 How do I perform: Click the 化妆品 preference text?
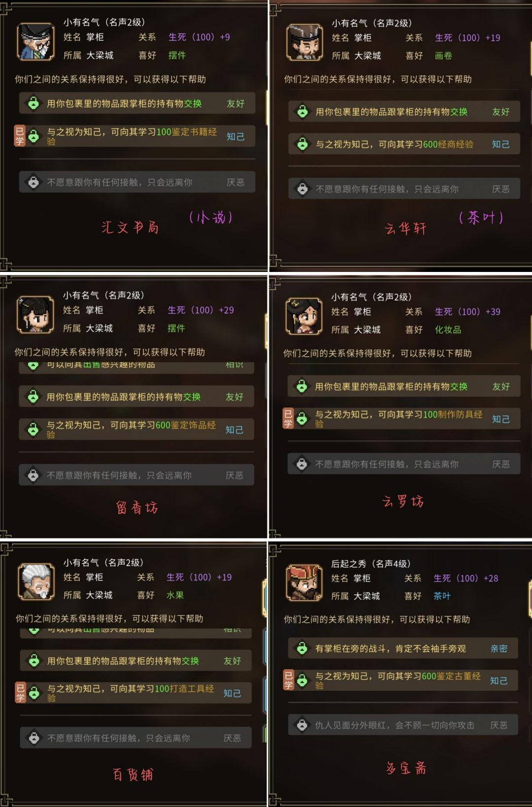click(448, 330)
